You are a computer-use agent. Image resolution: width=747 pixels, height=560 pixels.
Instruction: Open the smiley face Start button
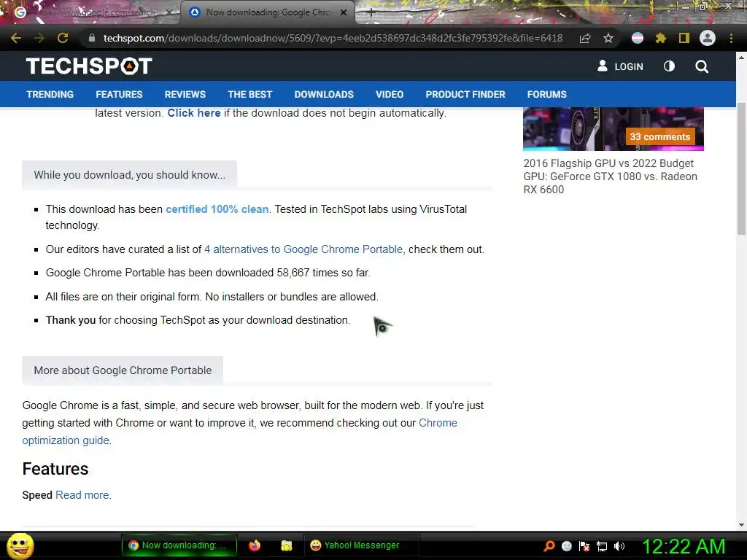click(x=20, y=545)
